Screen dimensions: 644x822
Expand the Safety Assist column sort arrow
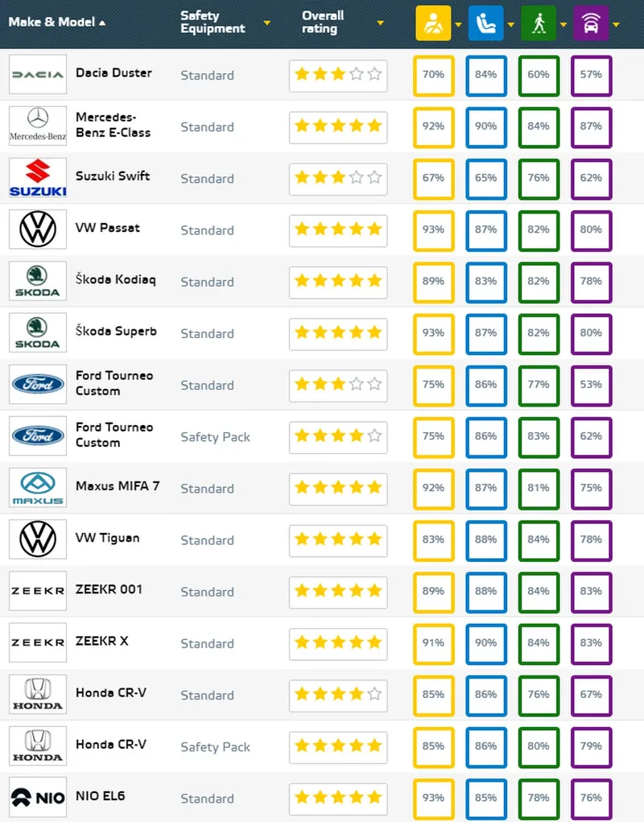(617, 24)
